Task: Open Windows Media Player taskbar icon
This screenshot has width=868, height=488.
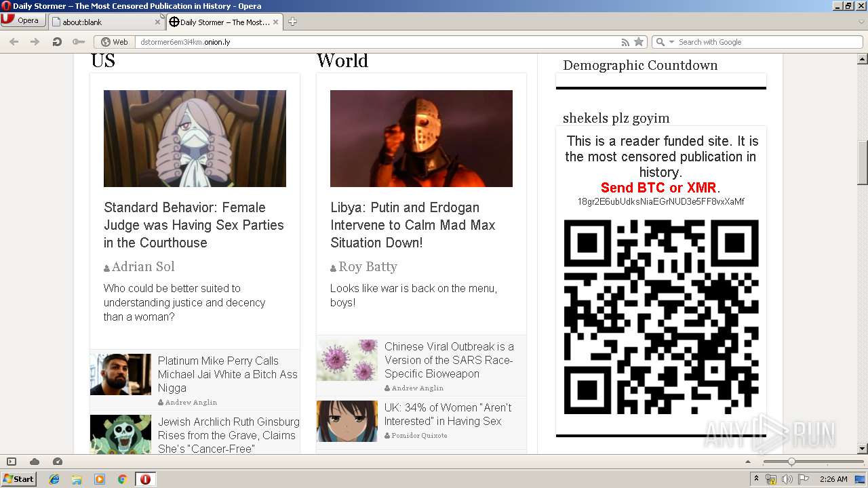Action: point(100,479)
